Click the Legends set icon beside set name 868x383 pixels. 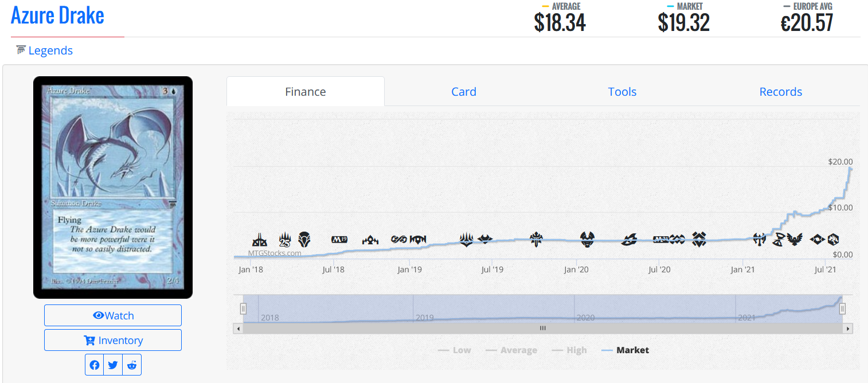pos(21,50)
